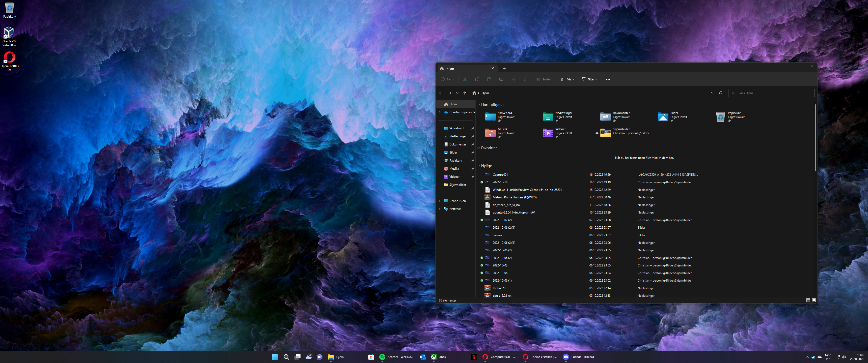Open Netflix from the taskbar
Screen dimensions: 868x363
(x=474, y=357)
